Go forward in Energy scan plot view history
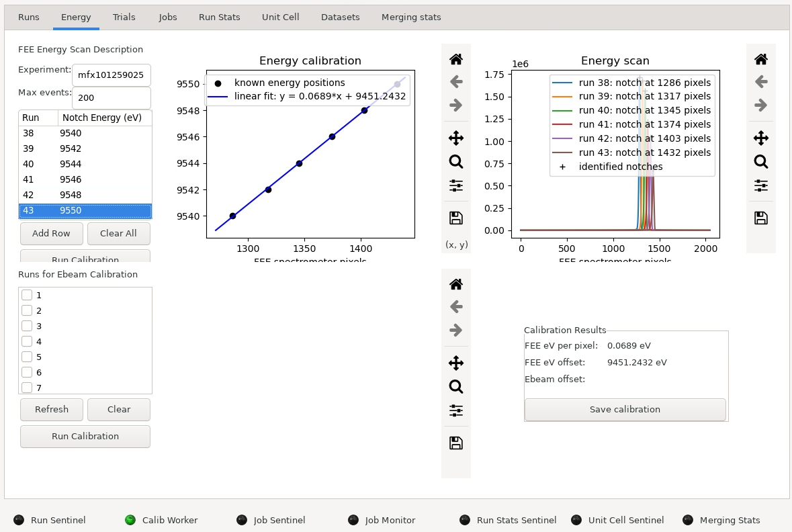Image resolution: width=792 pixels, height=532 pixels. [x=760, y=105]
